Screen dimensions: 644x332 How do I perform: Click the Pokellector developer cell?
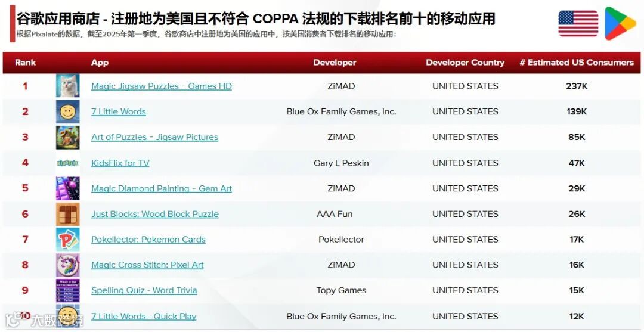(x=341, y=239)
